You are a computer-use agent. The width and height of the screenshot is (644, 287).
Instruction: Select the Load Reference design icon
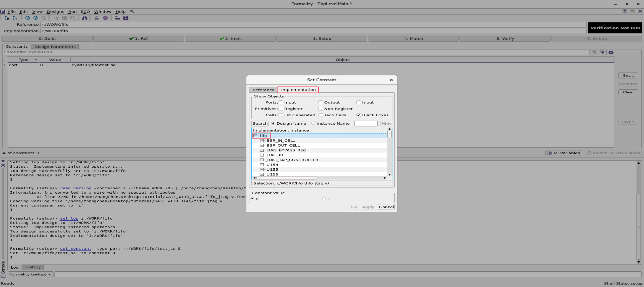[x=7, y=18]
